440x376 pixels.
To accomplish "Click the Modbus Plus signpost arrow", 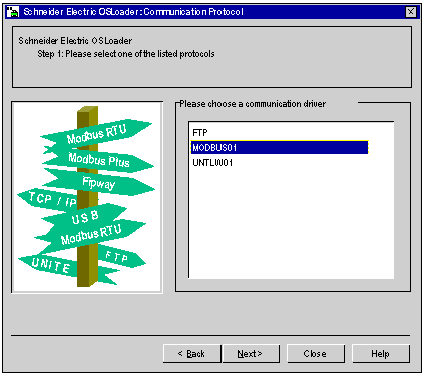I will coord(99,160).
